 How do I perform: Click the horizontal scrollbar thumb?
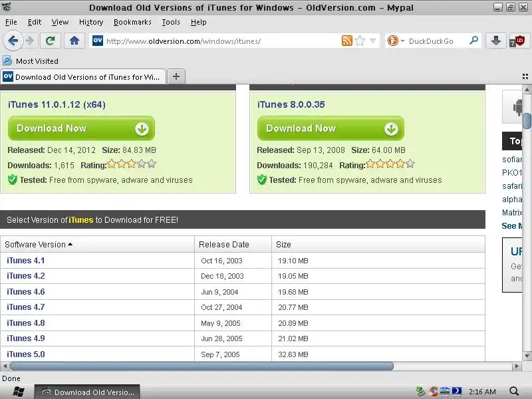[x=202, y=366]
